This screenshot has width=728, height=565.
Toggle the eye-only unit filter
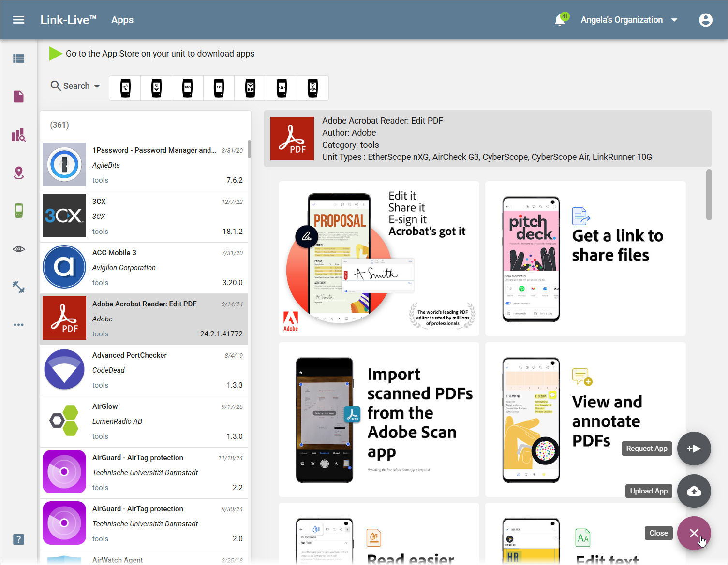pyautogui.click(x=282, y=88)
